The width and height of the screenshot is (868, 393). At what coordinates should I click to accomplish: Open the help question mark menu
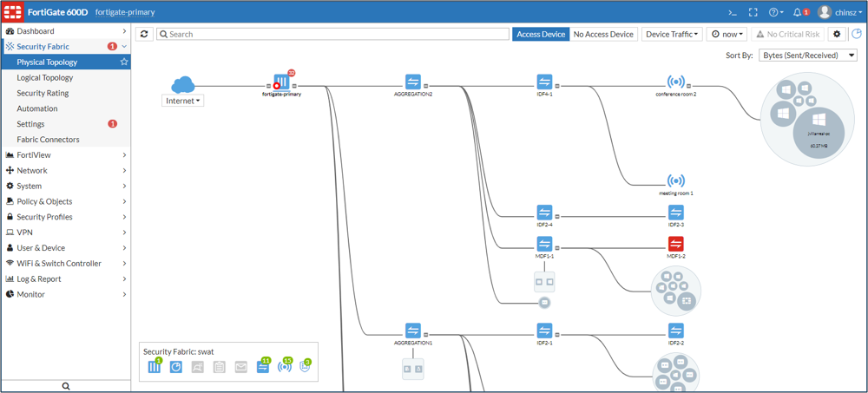776,12
